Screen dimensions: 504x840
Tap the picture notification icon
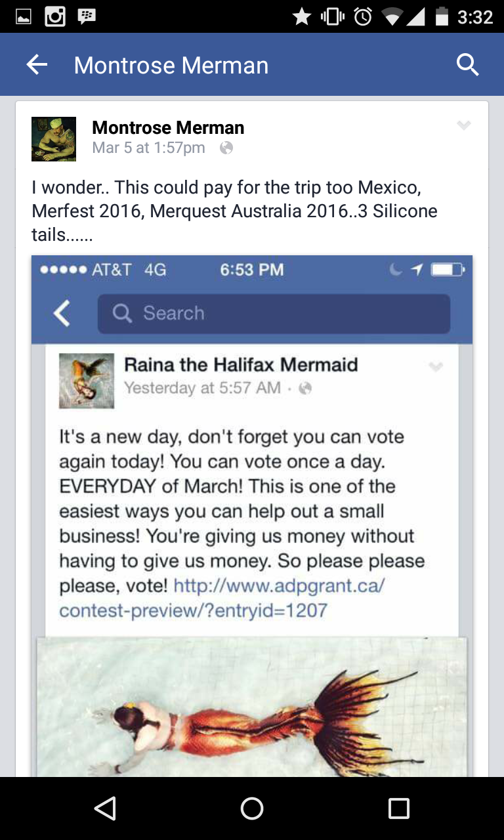coord(24,16)
